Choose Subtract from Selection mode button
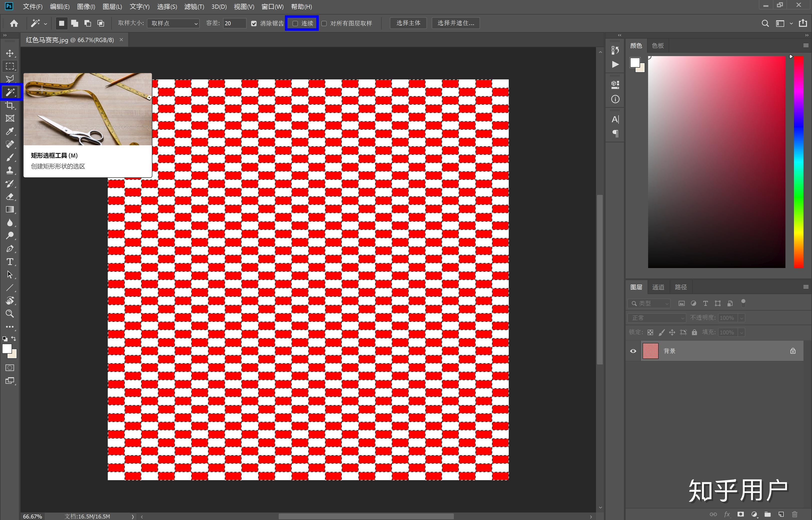 point(87,23)
